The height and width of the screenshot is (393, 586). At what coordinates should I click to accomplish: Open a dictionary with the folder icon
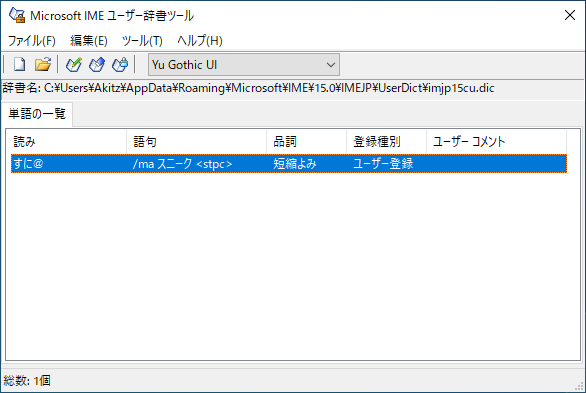tap(43, 64)
